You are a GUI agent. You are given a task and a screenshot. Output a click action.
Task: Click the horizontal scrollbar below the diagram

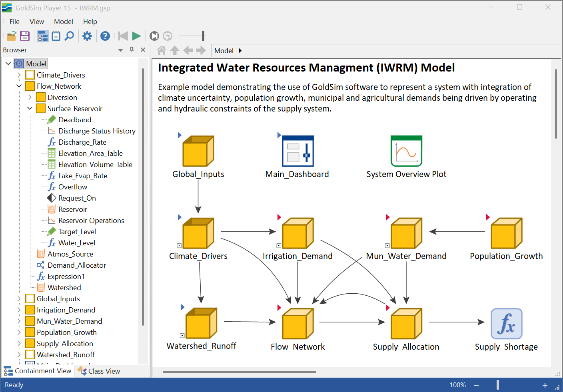pyautogui.click(x=239, y=372)
